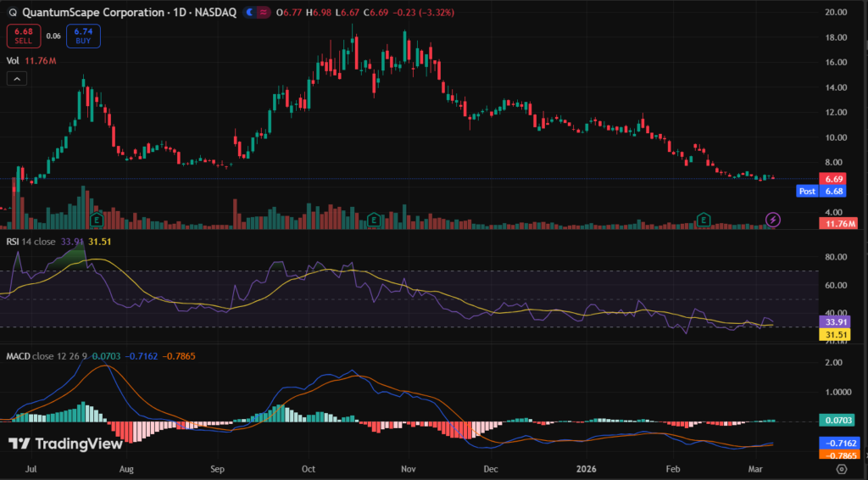The height and width of the screenshot is (480, 868).
Task: Click the post-market moon session icon
Action: pyautogui.click(x=250, y=13)
